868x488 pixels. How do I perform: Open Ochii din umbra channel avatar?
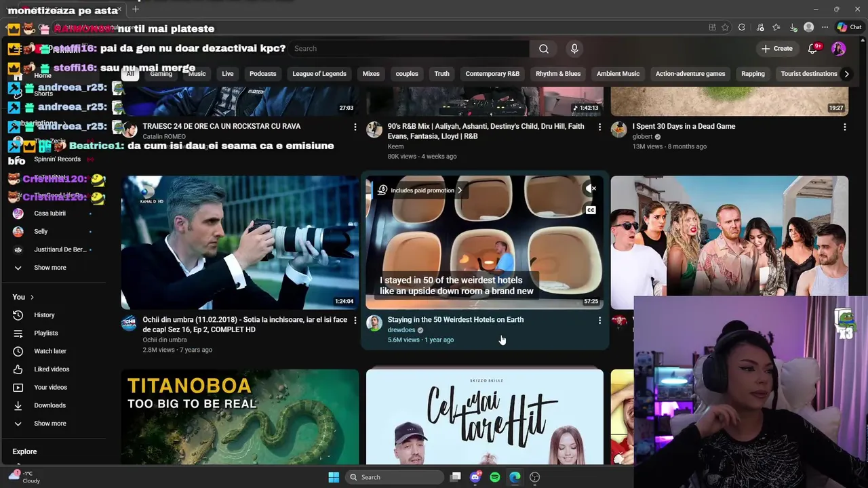pyautogui.click(x=129, y=323)
